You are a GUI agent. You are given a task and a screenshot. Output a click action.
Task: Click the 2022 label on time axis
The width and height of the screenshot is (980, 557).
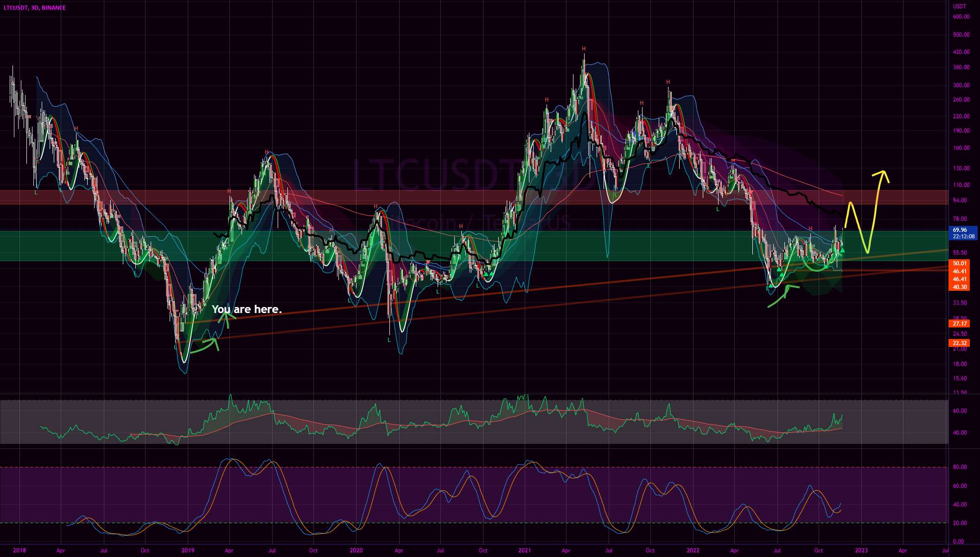[693, 551]
